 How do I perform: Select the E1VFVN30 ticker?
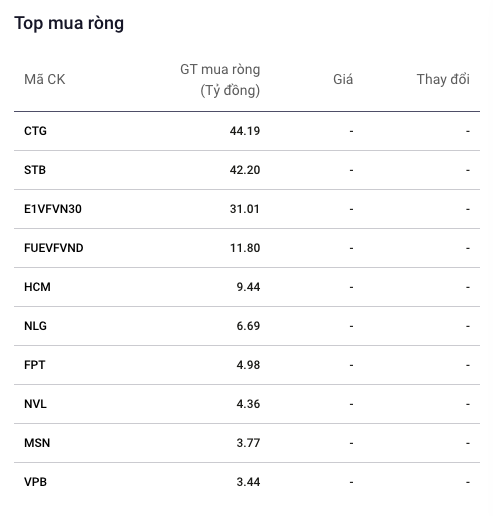(x=53, y=209)
